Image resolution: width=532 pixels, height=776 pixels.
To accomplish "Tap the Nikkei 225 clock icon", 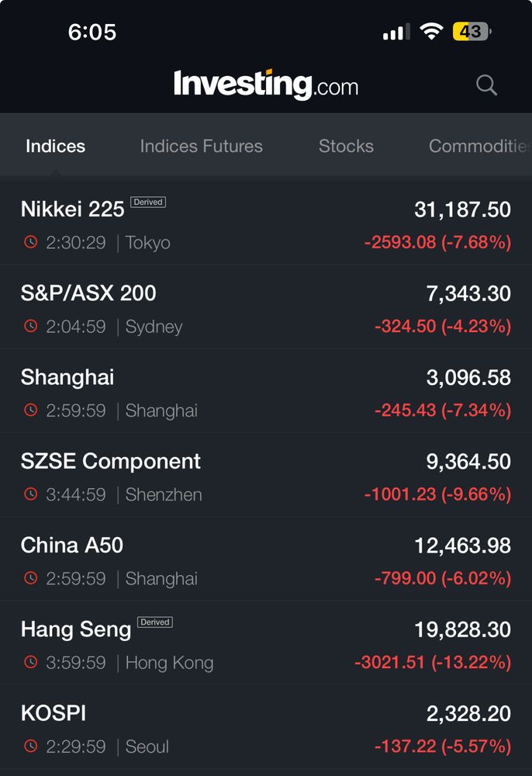I will [x=31, y=242].
